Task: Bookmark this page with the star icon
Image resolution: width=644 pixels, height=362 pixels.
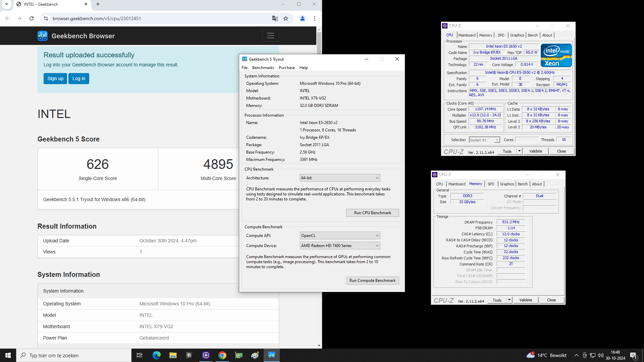Action: (x=286, y=18)
